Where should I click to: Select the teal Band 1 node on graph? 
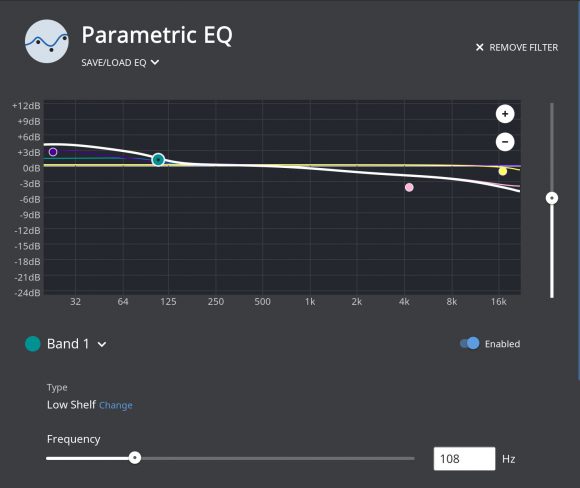pos(158,160)
